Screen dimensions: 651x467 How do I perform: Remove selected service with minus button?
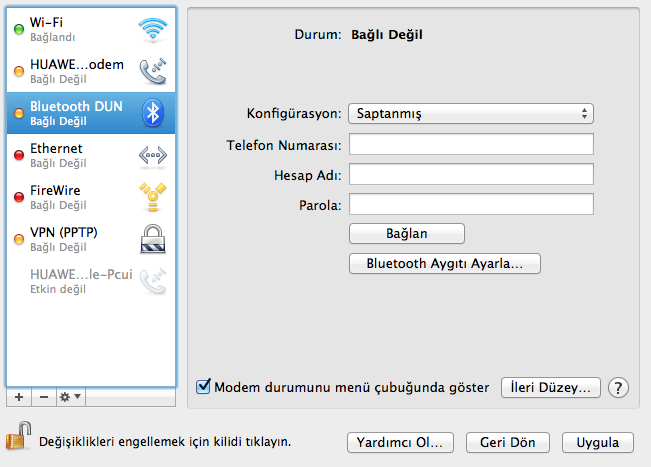point(44,397)
